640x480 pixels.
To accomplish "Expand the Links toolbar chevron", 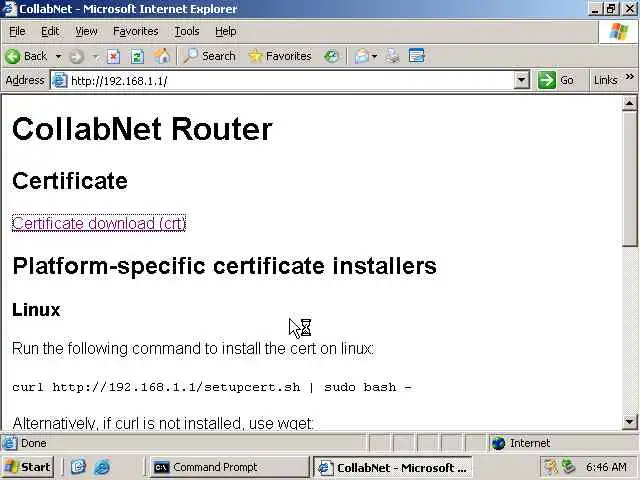I will pos(629,76).
